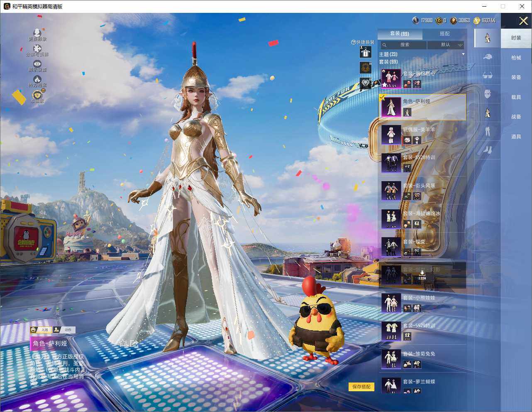Select the pants category icon
Screen dimensions: 532x412
pyautogui.click(x=488, y=131)
